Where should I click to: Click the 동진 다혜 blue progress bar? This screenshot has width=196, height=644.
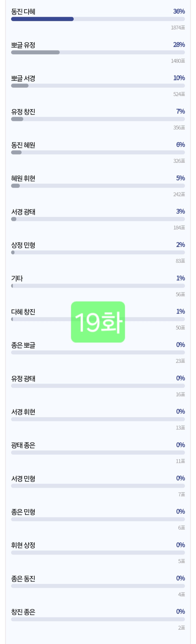coord(42,19)
